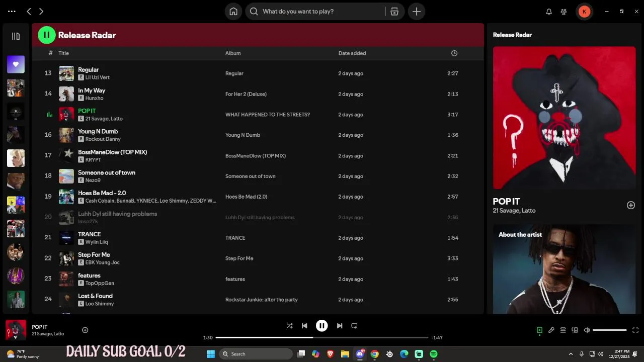The height and width of the screenshot is (362, 644).
Task: Go back with the left arrow
Action: coord(29,12)
